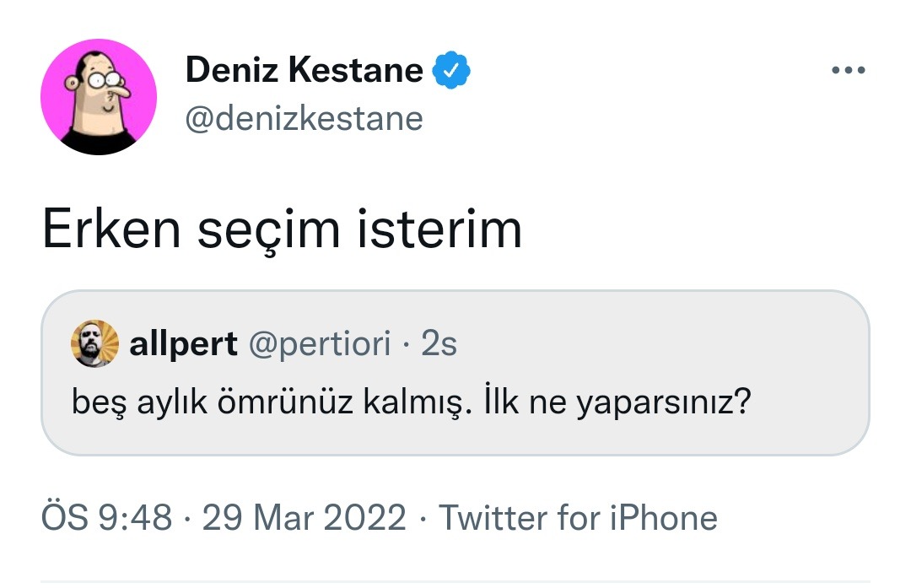Open Deniz Kestane's cartoon profile picture
Viewport: 911px width, 588px height.
coord(99,97)
